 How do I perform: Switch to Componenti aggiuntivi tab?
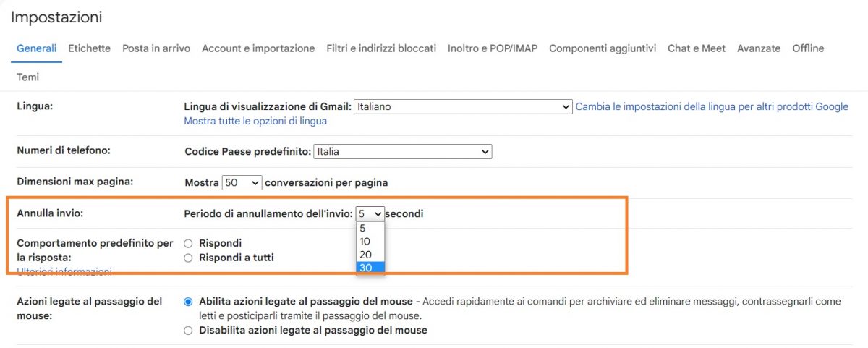coord(603,48)
